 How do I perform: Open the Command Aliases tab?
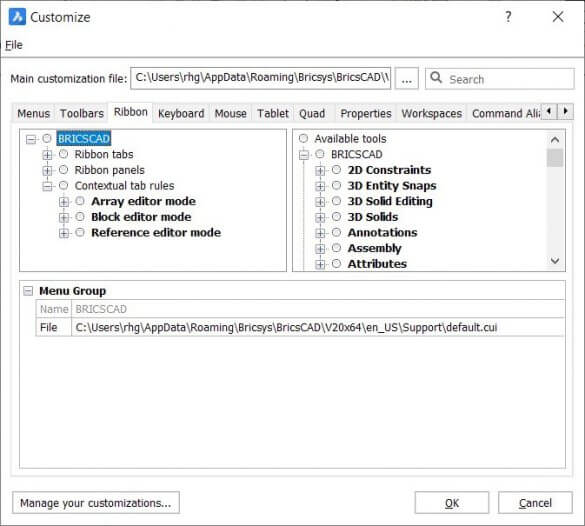click(x=505, y=113)
